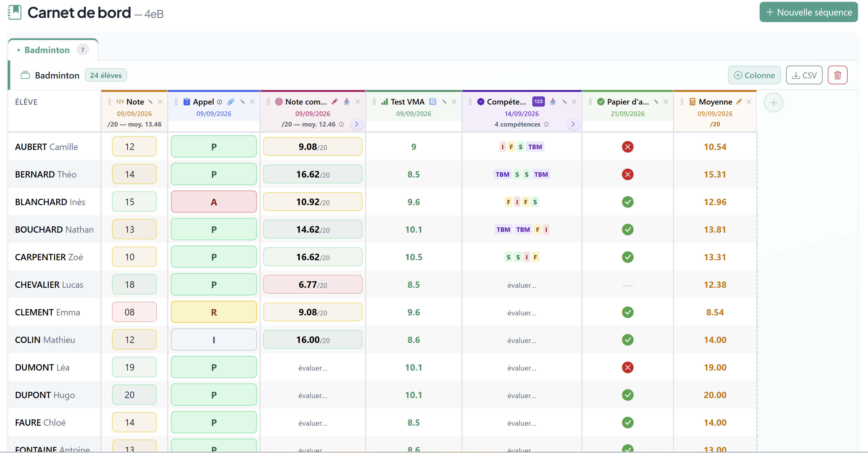Click the drag handle of the Test VMA column
The width and height of the screenshot is (868, 453).
click(x=374, y=102)
